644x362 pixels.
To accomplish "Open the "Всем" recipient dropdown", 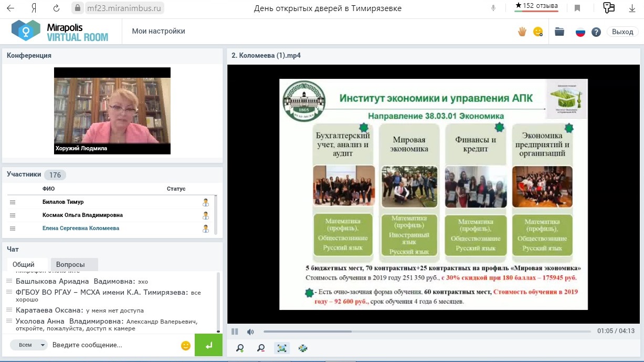I will pos(29,345).
